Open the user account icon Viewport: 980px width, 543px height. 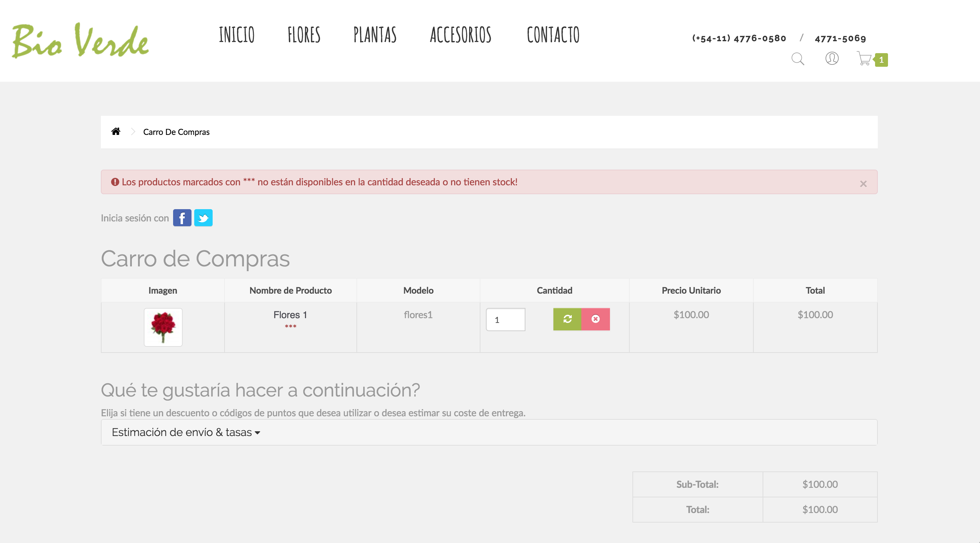(832, 59)
